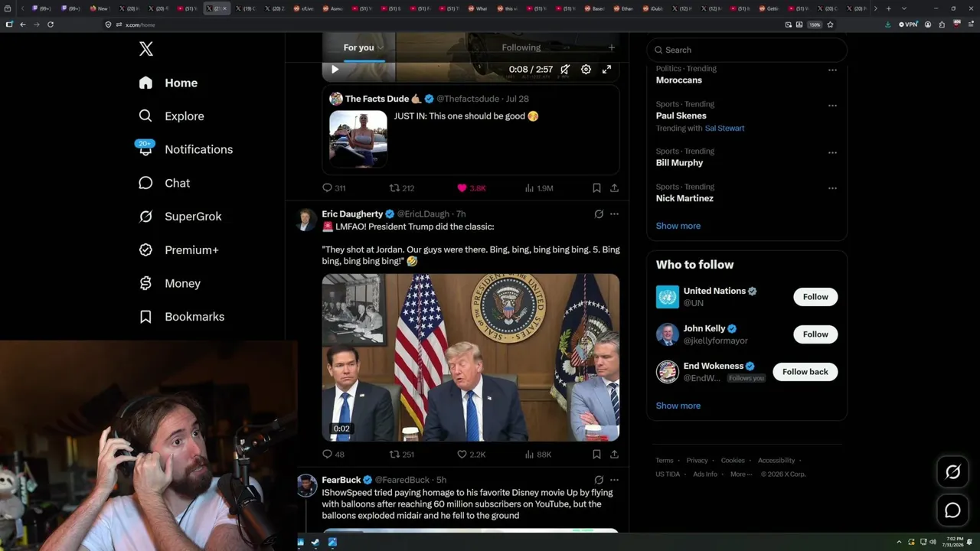This screenshot has width=980, height=551.
Task: Play the video at 0:08 / 2:57
Action: pos(335,70)
